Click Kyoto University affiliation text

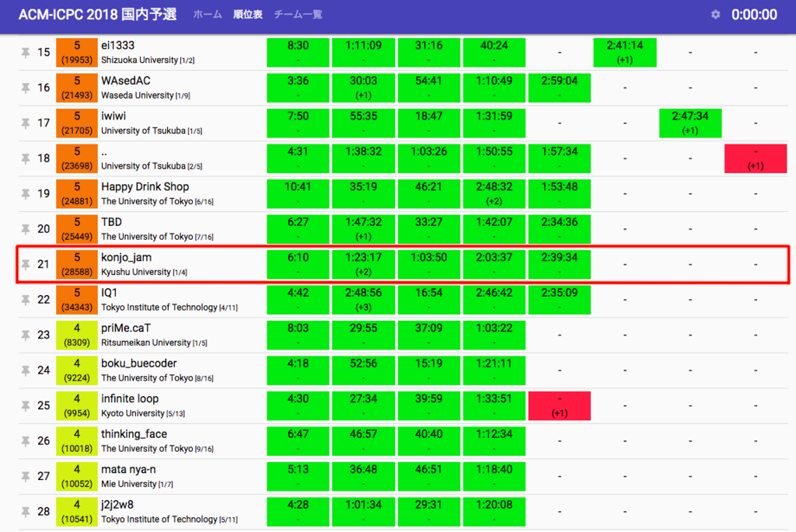(x=132, y=413)
